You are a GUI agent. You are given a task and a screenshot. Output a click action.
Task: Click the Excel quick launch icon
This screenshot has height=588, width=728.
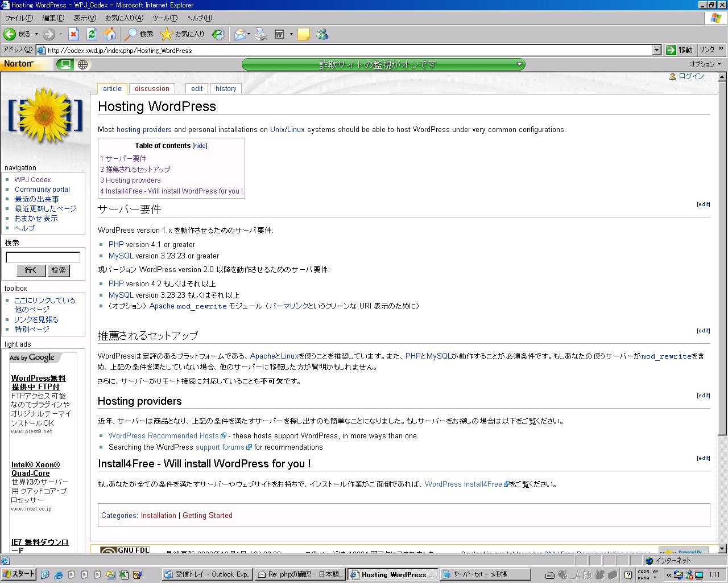(x=123, y=574)
